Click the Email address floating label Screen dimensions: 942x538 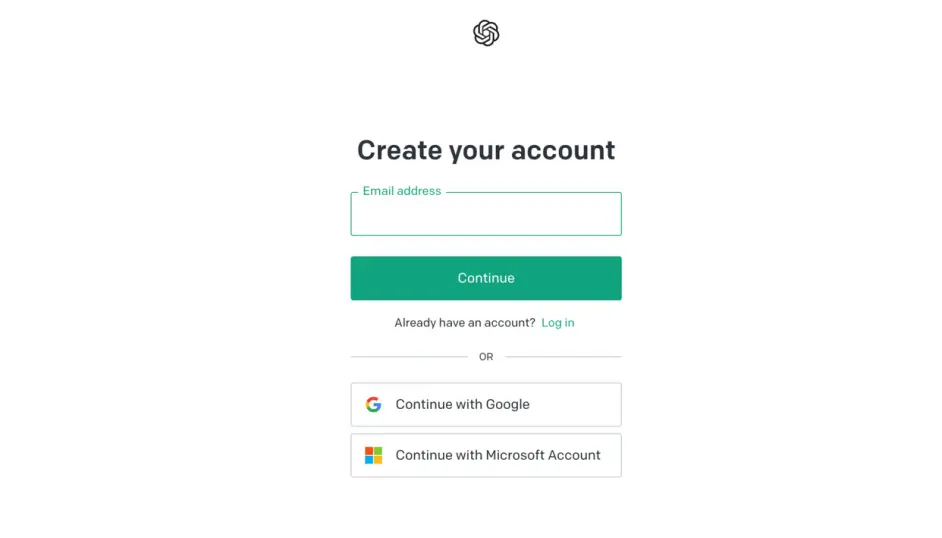pos(401,191)
